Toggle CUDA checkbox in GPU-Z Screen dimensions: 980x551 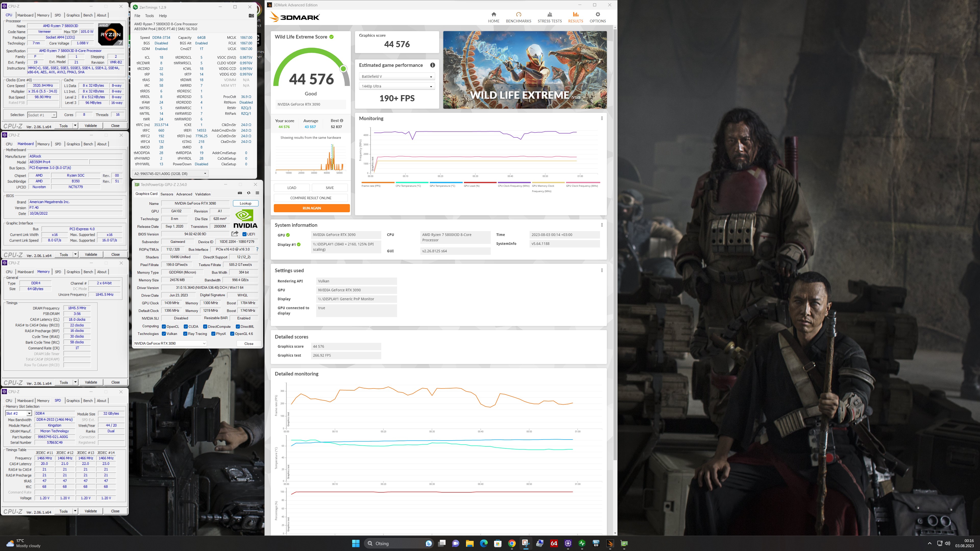[x=186, y=327]
